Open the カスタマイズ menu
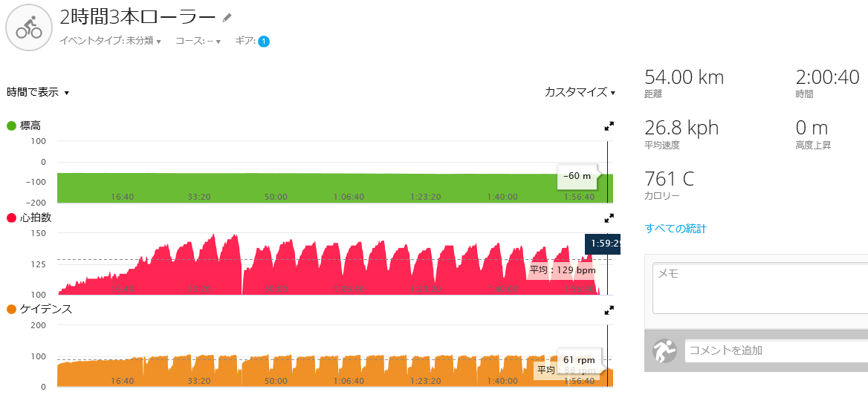The image size is (868, 395). pyautogui.click(x=580, y=92)
